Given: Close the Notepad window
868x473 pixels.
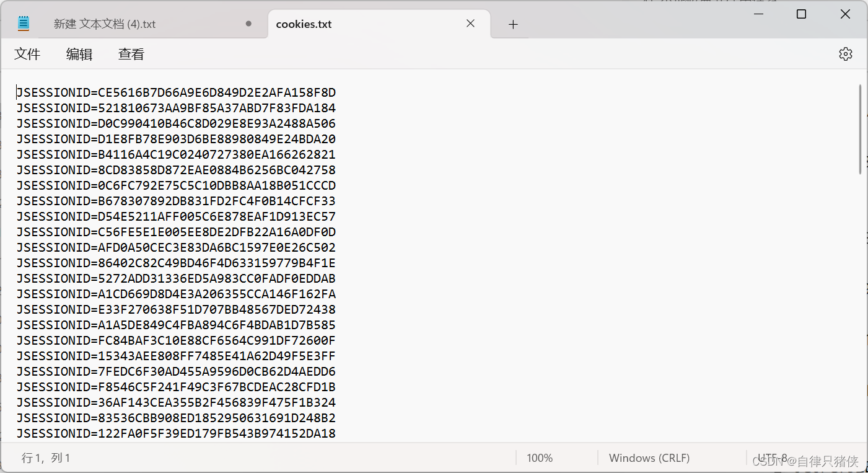Looking at the screenshot, I should (x=845, y=14).
